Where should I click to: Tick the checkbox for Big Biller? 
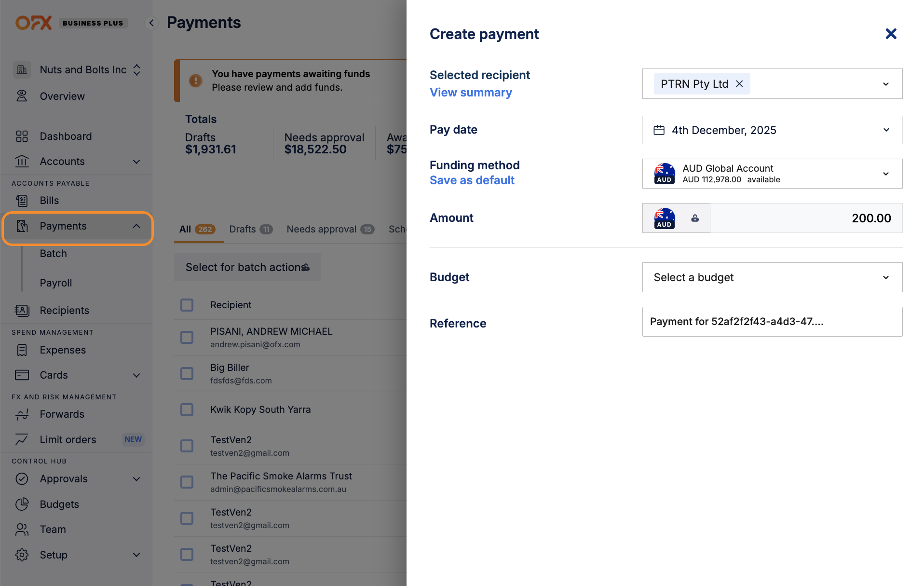[x=187, y=374]
